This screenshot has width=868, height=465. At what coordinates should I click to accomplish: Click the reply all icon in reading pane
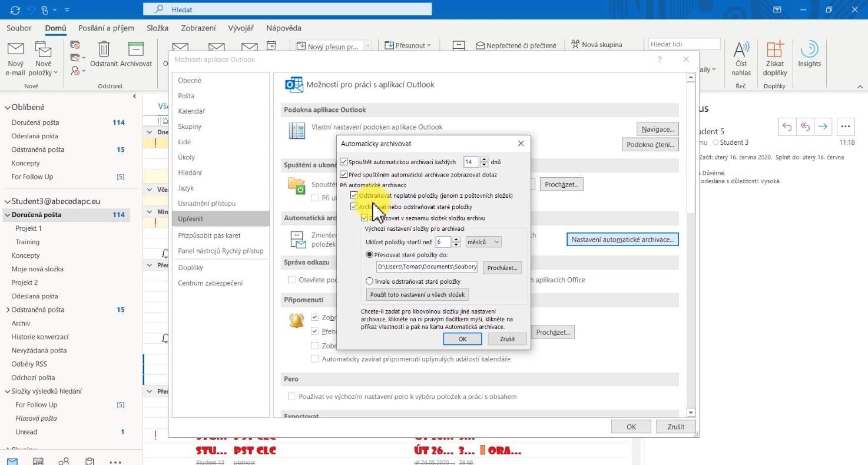tap(805, 127)
